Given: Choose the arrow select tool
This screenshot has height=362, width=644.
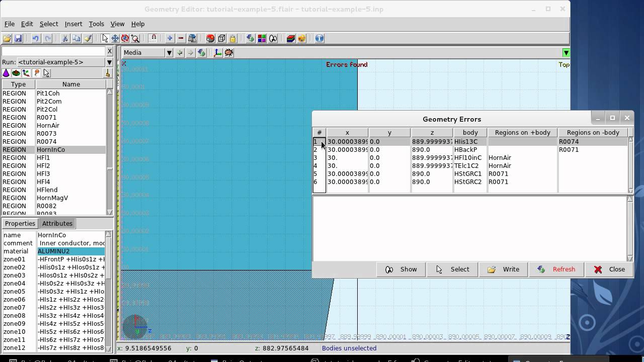Looking at the screenshot, I should pyautogui.click(x=105, y=38).
